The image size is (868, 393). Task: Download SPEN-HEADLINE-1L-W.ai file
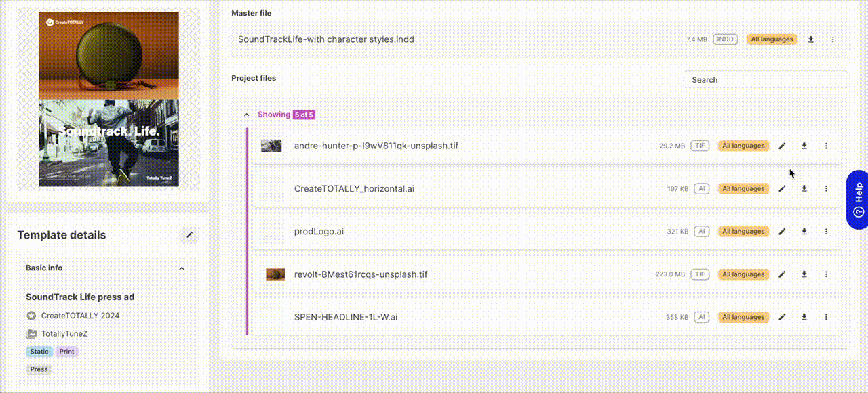pyautogui.click(x=804, y=317)
